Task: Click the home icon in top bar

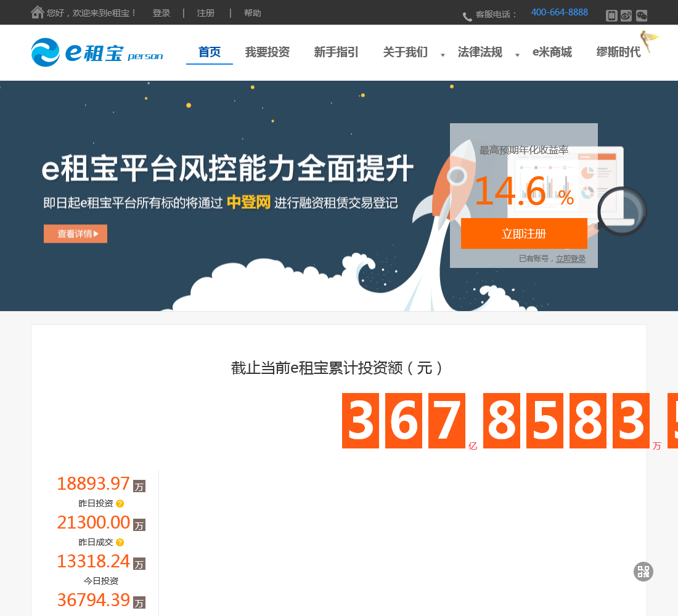Action: [x=37, y=12]
